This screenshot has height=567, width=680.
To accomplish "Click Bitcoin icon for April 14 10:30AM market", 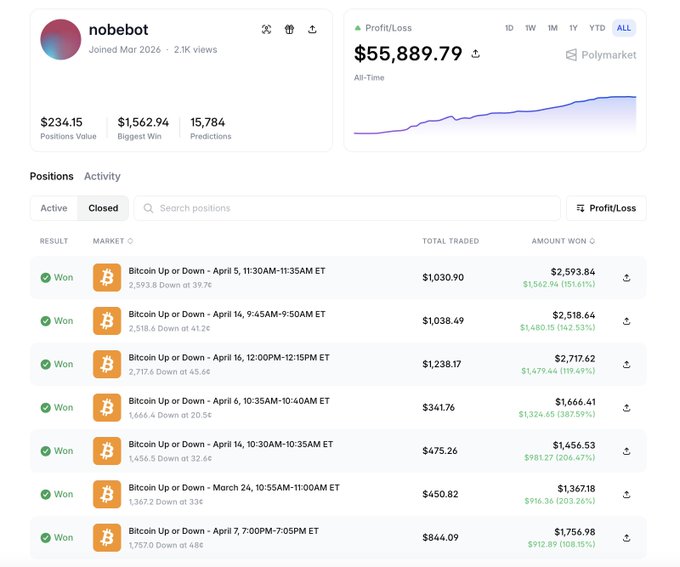I will [107, 451].
